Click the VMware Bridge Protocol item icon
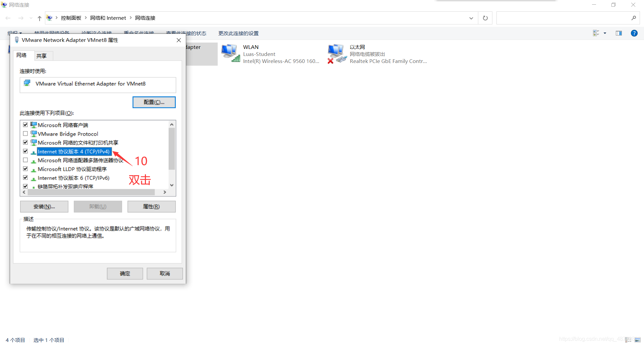Image resolution: width=644 pixels, height=345 pixels. pyautogui.click(x=34, y=134)
